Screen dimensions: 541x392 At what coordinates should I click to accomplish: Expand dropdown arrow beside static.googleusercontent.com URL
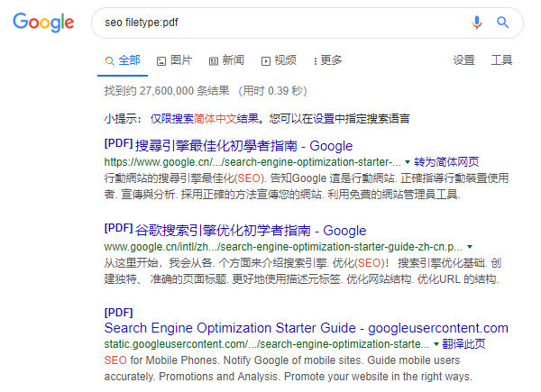pos(436,344)
